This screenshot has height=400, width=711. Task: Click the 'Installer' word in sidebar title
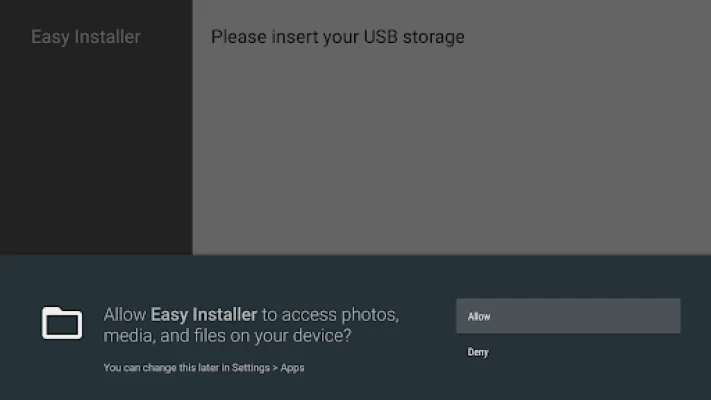click(107, 37)
